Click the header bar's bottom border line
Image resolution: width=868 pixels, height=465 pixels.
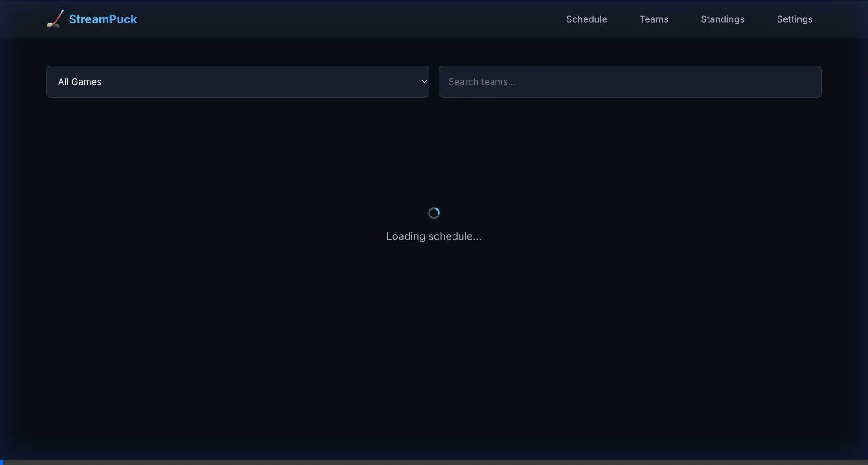[x=434, y=38]
